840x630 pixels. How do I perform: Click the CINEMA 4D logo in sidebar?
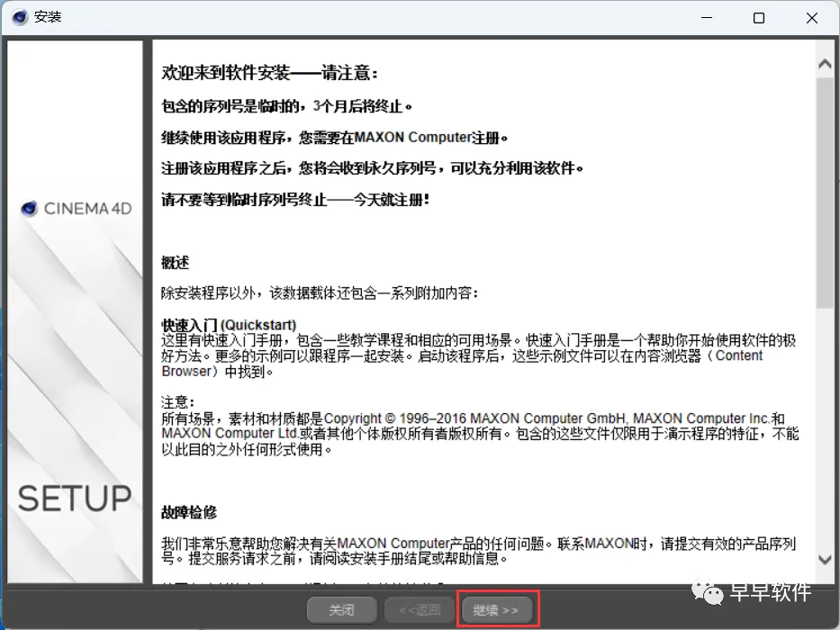point(76,208)
